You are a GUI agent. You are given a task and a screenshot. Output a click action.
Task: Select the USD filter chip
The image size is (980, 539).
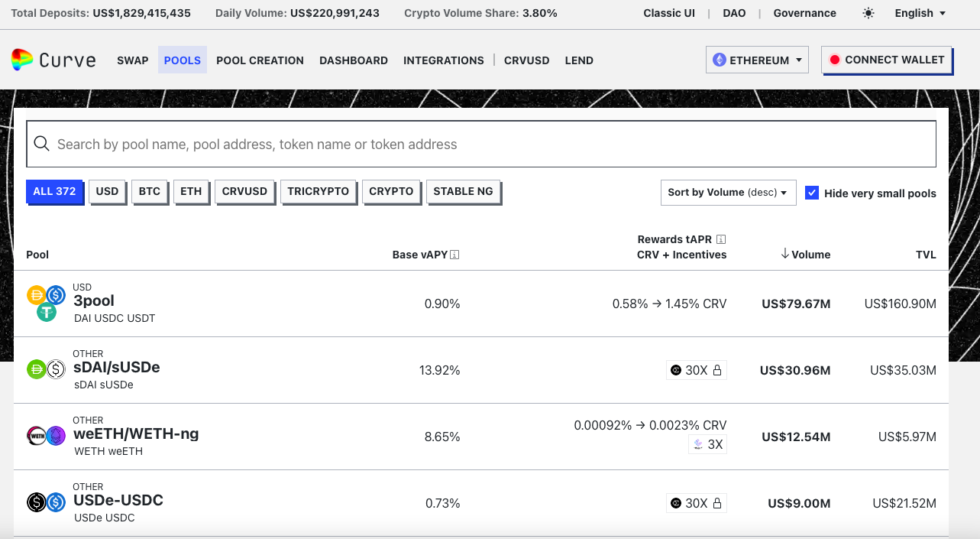[107, 191]
